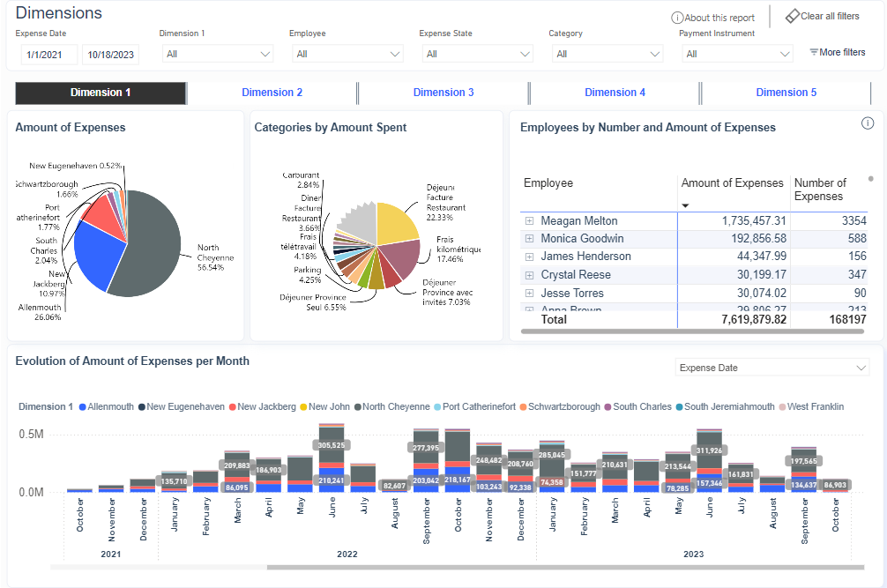Click the start date field showing 1/1/2021
The width and height of the screenshot is (887, 588).
point(48,55)
